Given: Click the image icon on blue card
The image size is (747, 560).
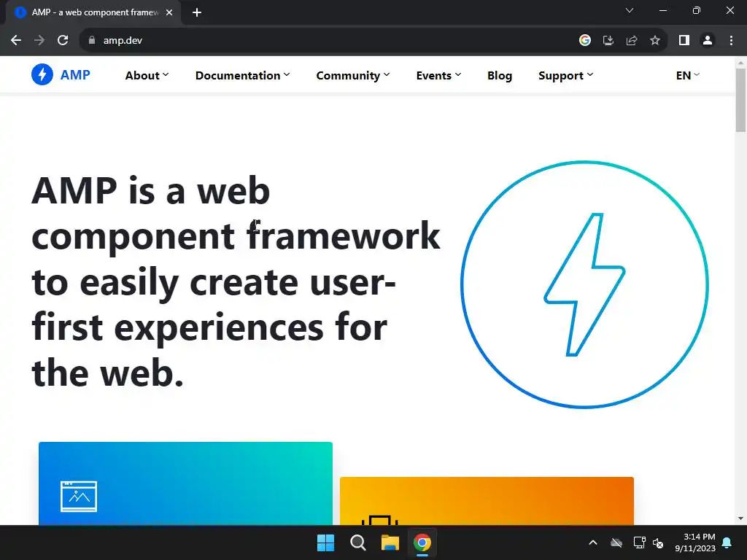Looking at the screenshot, I should pos(79,496).
